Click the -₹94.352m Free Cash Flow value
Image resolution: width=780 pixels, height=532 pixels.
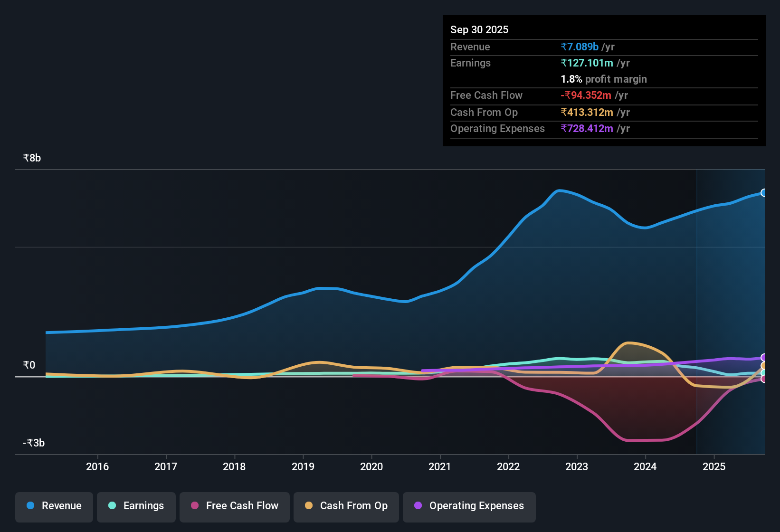pyautogui.click(x=586, y=95)
